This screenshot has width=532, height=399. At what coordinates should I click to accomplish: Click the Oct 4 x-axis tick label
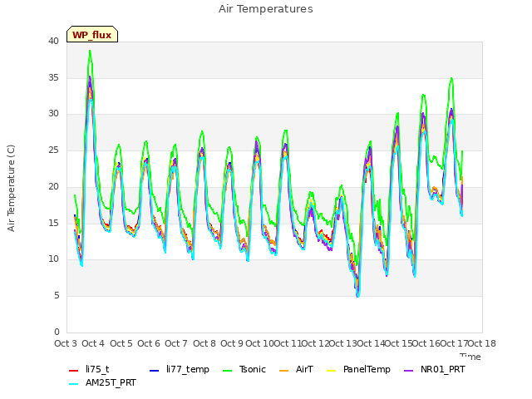tap(93, 343)
